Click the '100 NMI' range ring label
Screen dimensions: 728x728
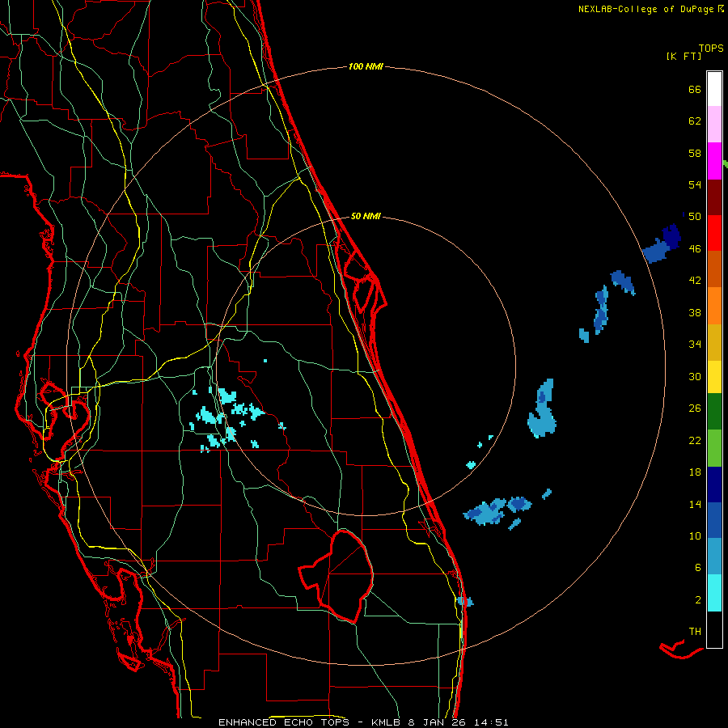(366, 67)
